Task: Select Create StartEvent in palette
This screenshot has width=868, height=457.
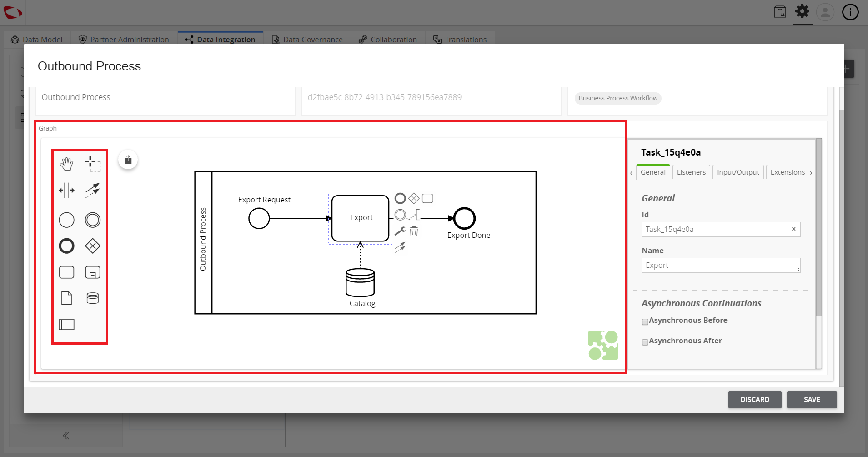Action: 66,220
